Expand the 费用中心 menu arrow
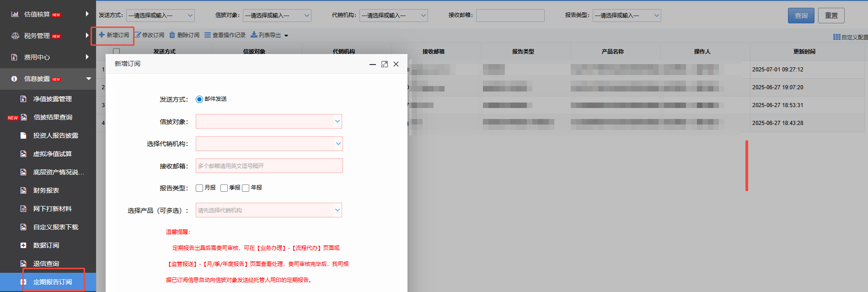The image size is (868, 292). click(x=87, y=57)
